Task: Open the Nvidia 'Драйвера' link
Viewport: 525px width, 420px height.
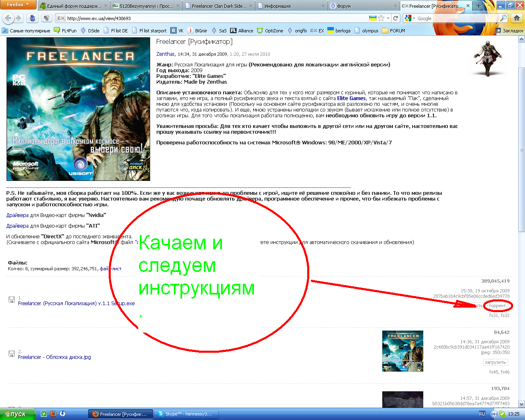Action: click(17, 215)
